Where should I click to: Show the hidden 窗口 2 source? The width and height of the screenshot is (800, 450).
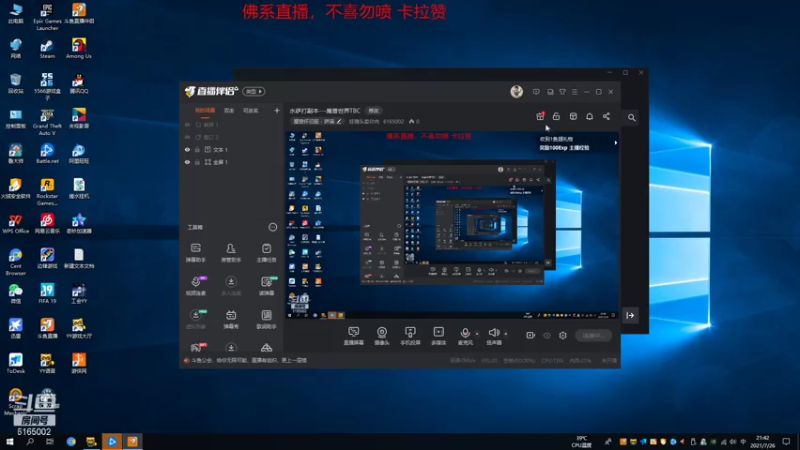click(x=187, y=137)
